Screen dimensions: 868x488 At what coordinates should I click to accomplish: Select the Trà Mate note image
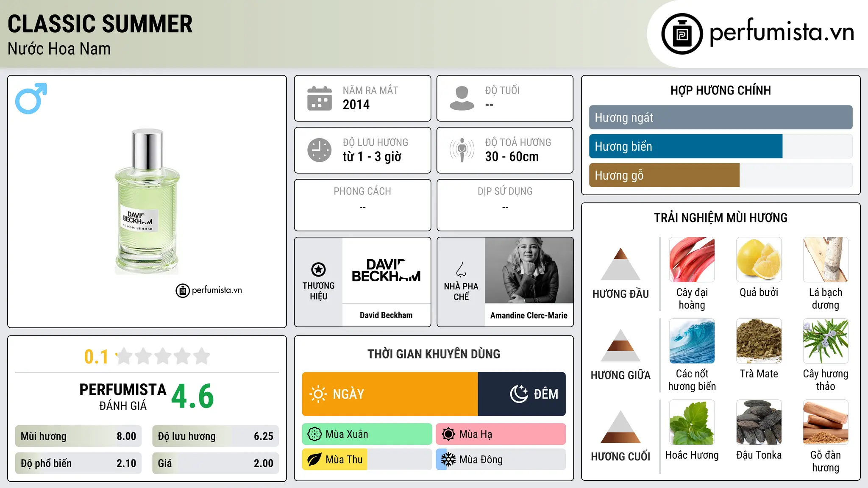(x=759, y=341)
